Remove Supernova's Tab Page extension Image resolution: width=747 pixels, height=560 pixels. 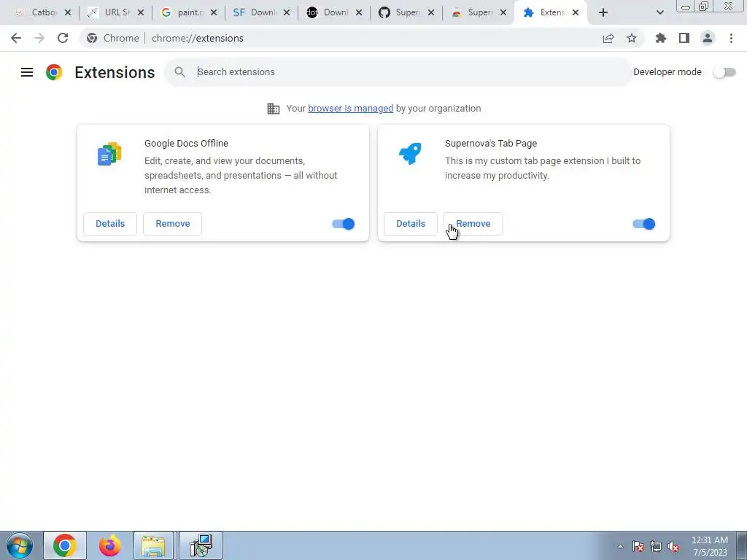pyautogui.click(x=473, y=224)
